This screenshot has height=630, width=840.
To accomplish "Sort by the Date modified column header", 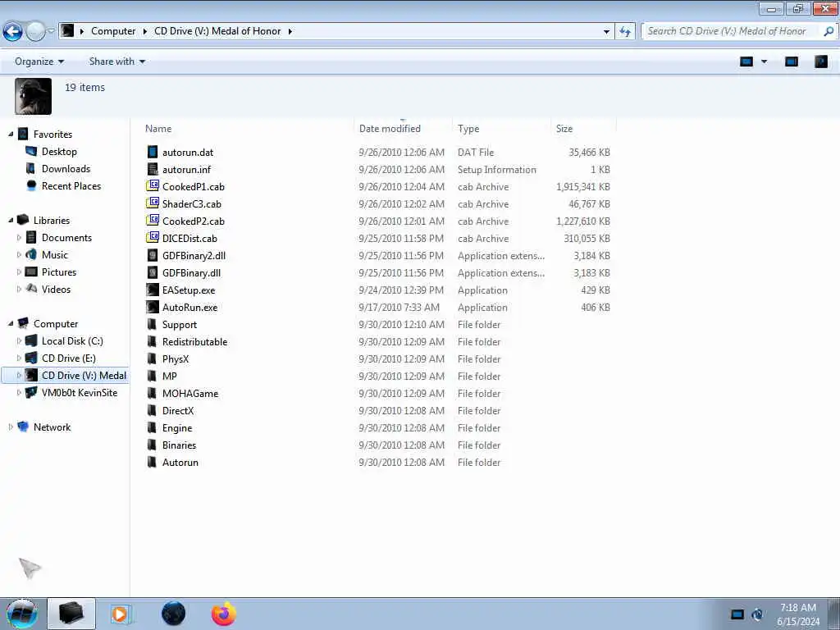I will pos(390,129).
